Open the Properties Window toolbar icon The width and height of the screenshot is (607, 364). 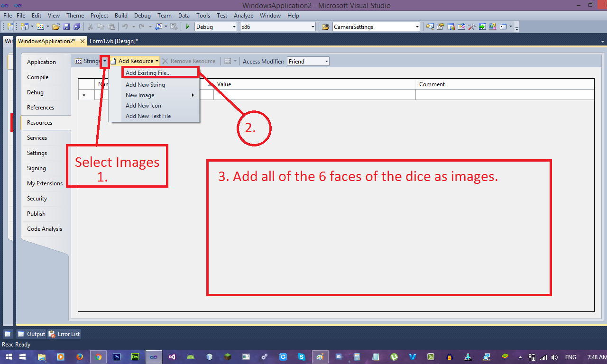click(441, 27)
